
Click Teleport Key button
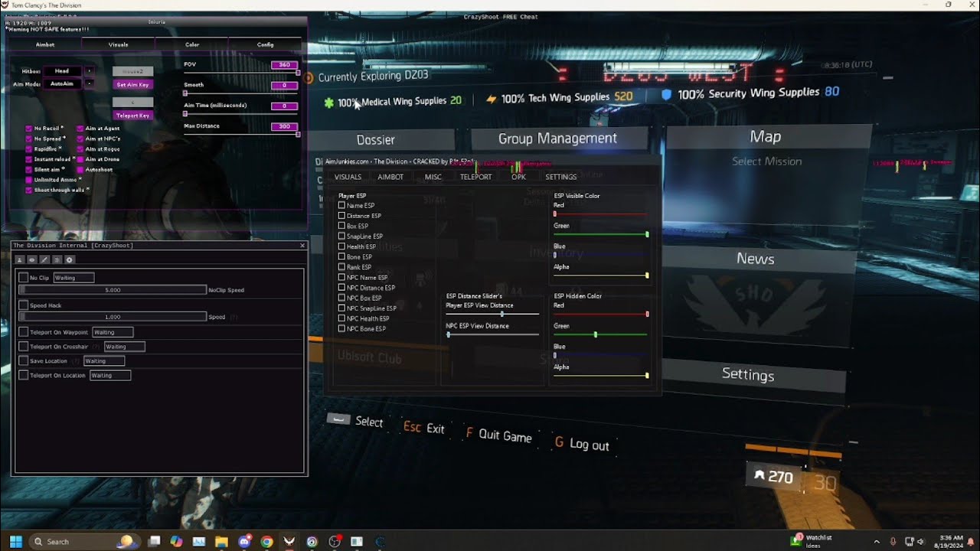133,116
